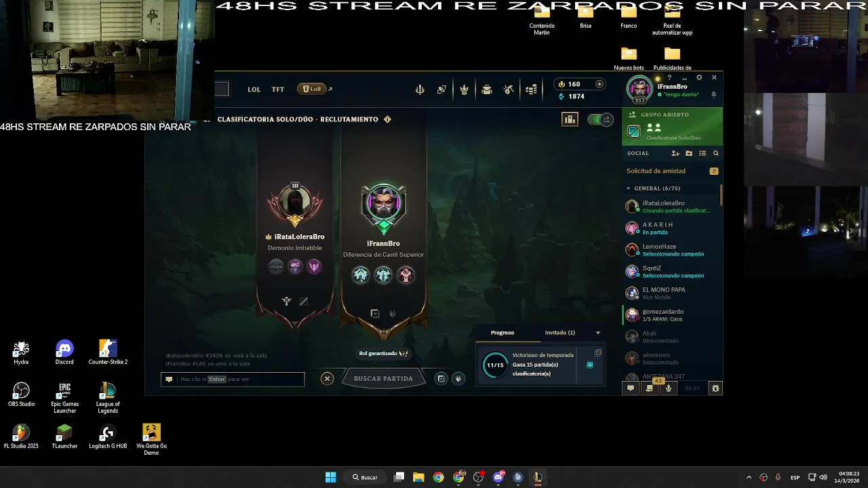The width and height of the screenshot is (868, 488).
Task: Open the help question mark icon
Action: pos(669,78)
